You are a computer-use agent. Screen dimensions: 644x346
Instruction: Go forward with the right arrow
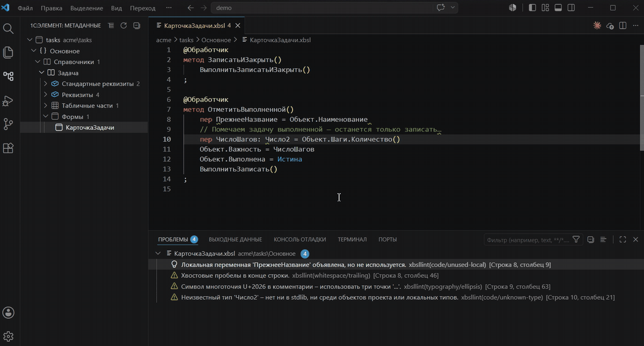[x=204, y=8]
